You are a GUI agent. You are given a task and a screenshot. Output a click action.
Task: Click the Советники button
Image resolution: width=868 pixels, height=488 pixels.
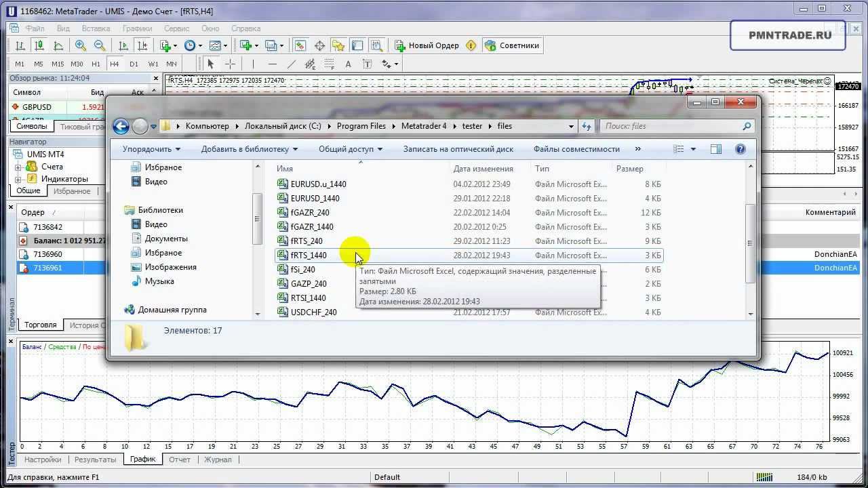pyautogui.click(x=512, y=45)
